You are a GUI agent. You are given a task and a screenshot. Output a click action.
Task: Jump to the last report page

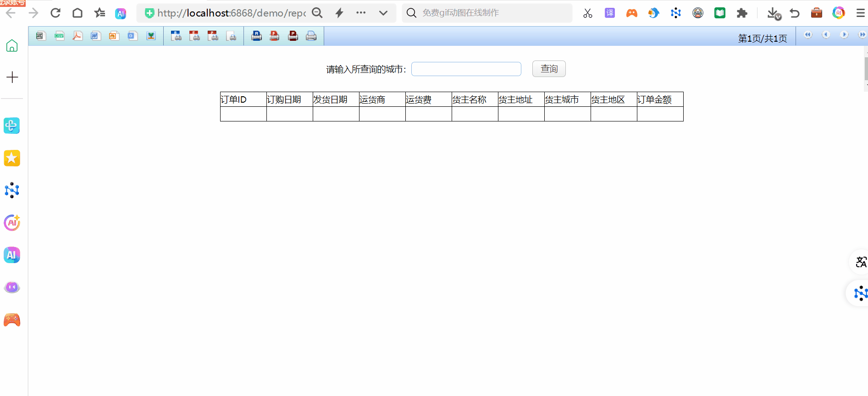click(x=862, y=35)
